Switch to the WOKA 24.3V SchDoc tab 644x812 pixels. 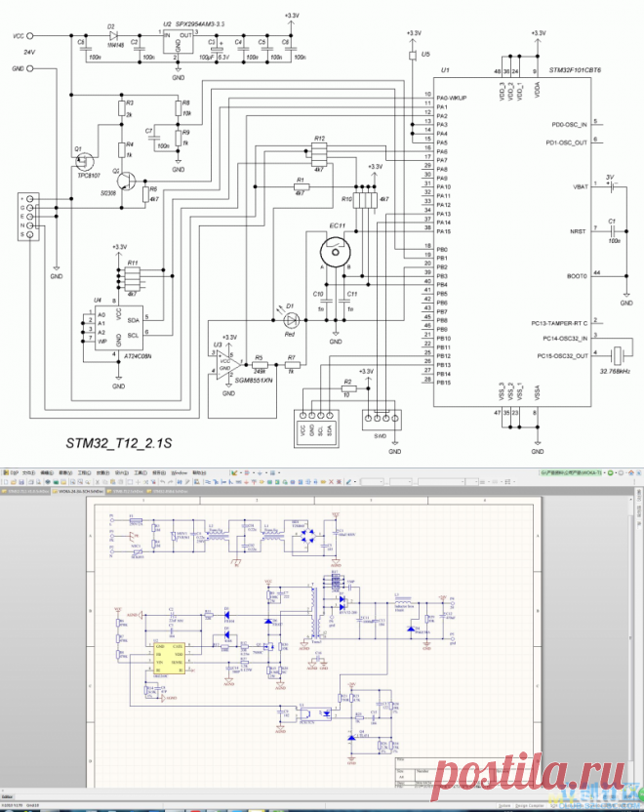coord(78,491)
